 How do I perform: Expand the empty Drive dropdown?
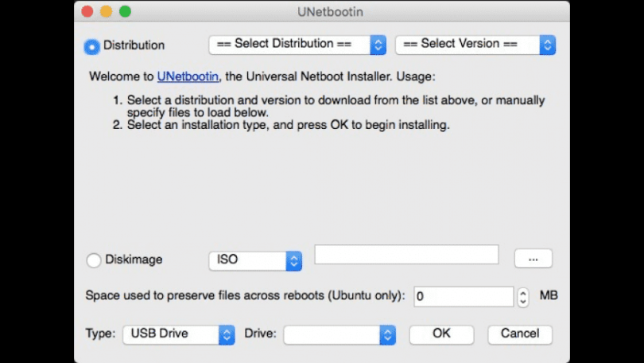tap(339, 334)
